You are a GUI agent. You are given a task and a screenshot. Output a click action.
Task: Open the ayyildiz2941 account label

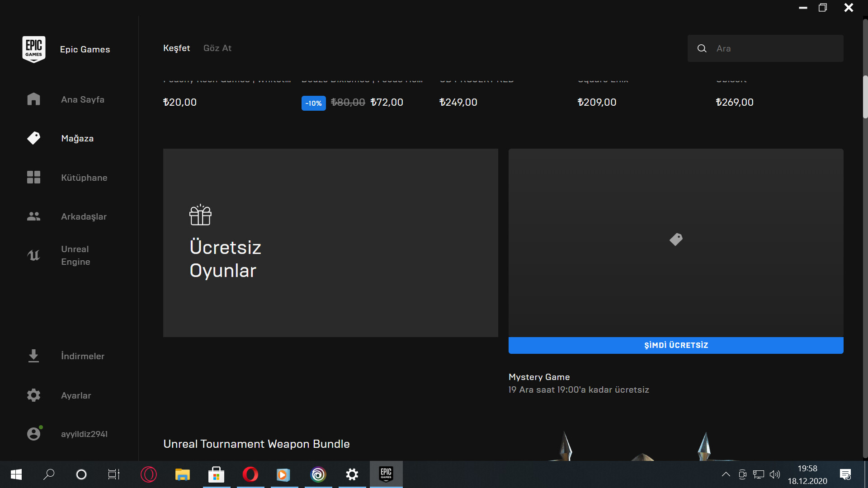point(84,434)
